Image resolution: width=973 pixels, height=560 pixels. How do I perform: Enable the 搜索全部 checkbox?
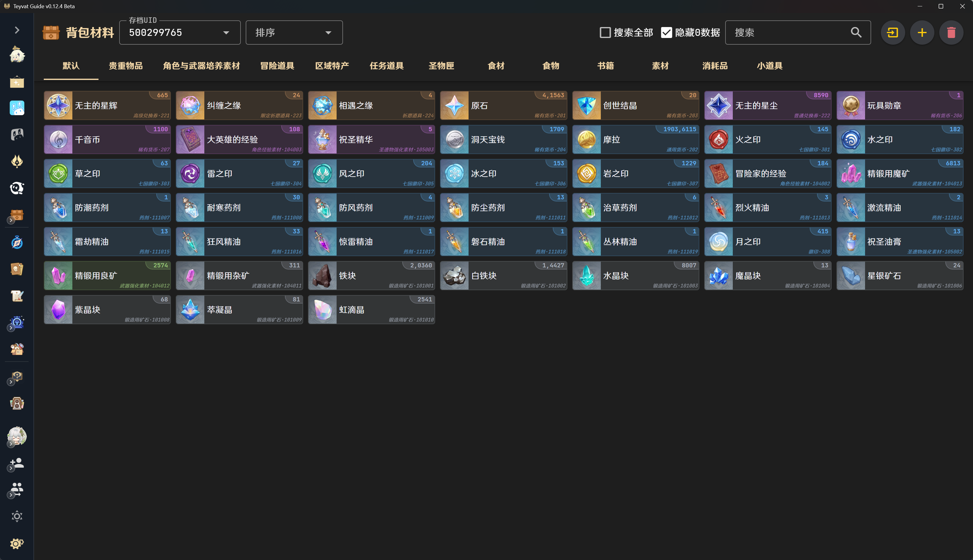click(605, 33)
